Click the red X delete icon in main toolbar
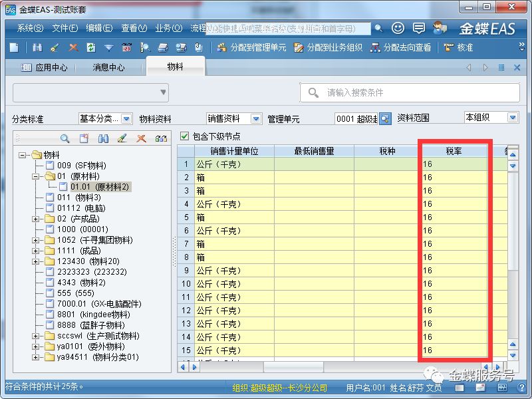This screenshot has width=532, height=399. (73, 47)
